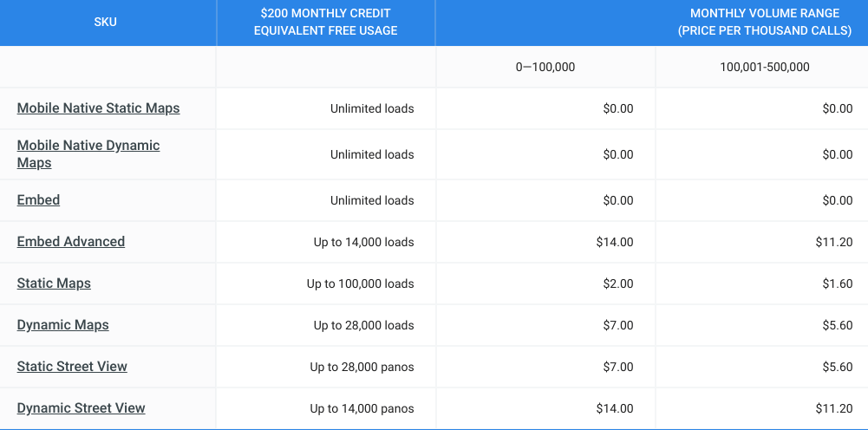Select the 'Up to 14,000 panos' cell
Image resolution: width=868 pixels, height=430 pixels.
tap(362, 408)
